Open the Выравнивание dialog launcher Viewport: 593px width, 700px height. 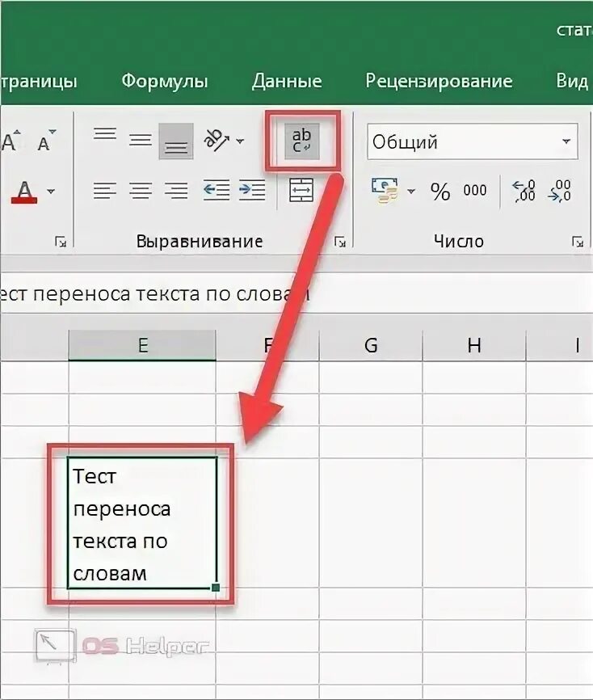[x=340, y=242]
